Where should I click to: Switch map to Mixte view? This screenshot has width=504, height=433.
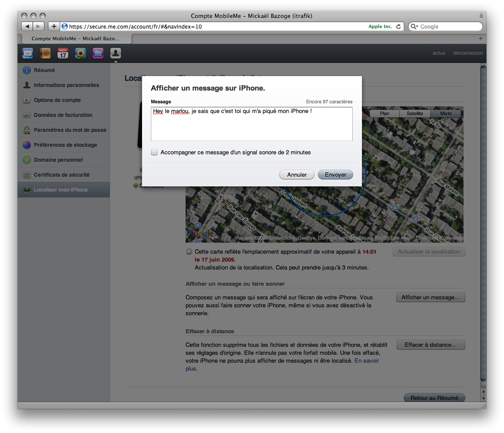(446, 113)
